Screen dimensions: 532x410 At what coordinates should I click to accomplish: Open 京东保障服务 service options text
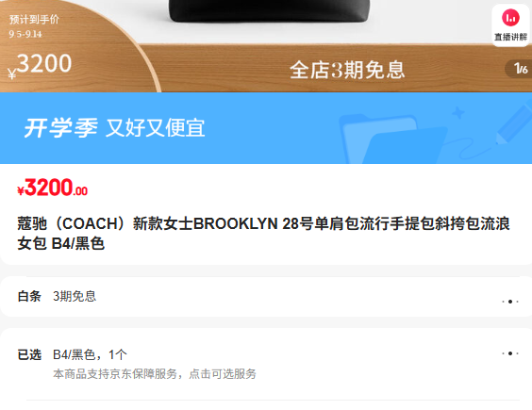point(155,374)
